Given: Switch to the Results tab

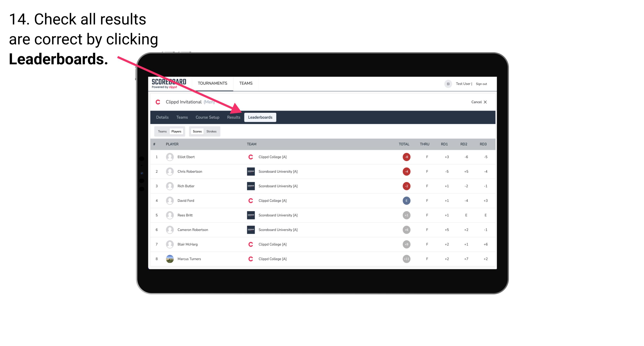Looking at the screenshot, I should point(233,117).
